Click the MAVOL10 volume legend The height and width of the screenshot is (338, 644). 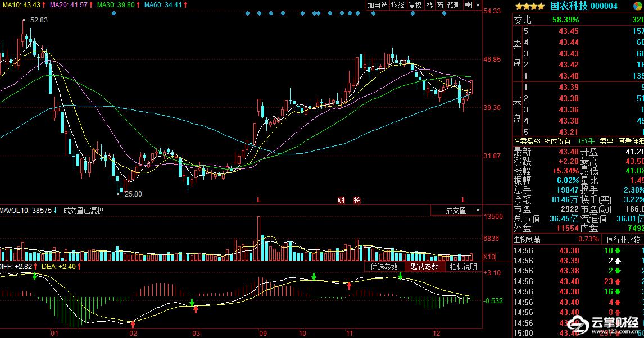[29, 211]
